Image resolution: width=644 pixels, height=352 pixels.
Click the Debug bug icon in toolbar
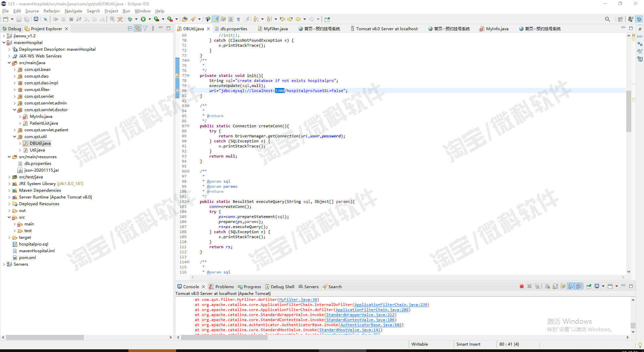pyautogui.click(x=130, y=19)
